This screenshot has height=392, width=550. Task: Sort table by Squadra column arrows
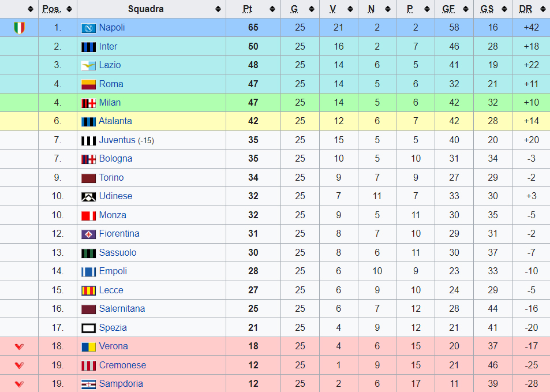[x=218, y=9]
